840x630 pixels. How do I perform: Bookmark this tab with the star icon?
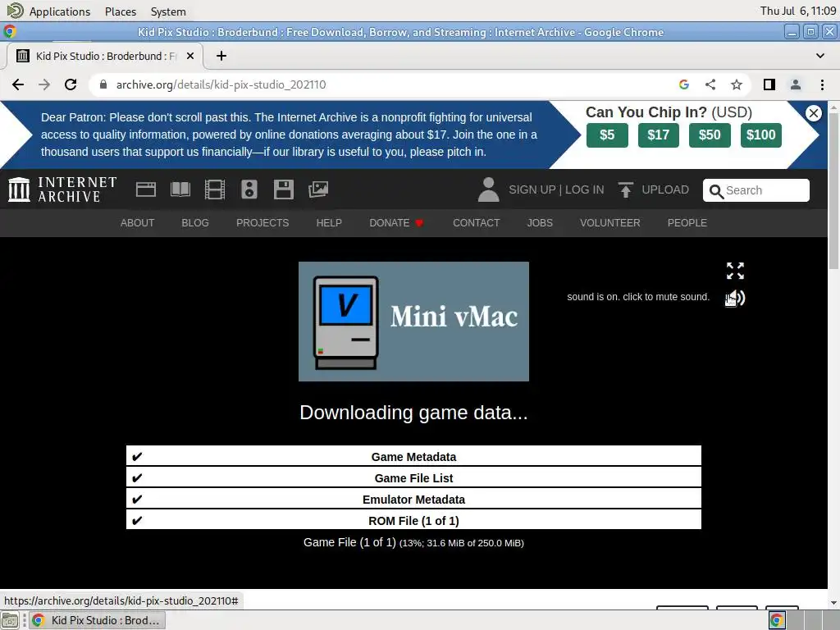[737, 84]
